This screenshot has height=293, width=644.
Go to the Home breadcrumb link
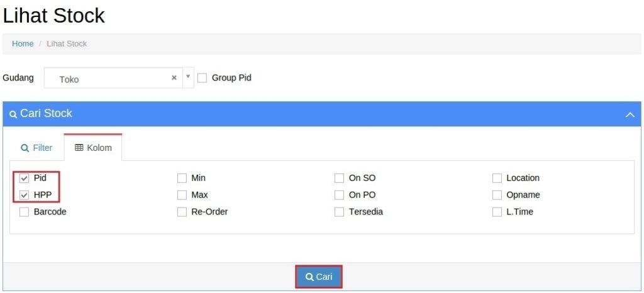coord(23,43)
